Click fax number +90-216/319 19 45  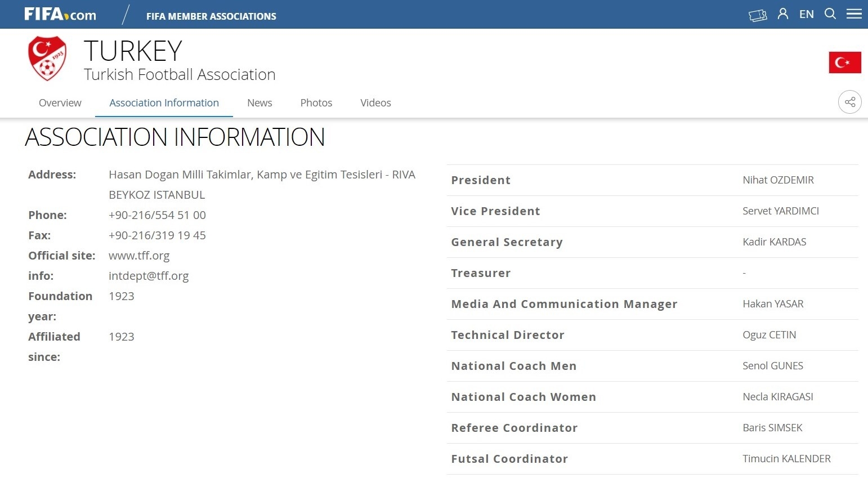157,235
